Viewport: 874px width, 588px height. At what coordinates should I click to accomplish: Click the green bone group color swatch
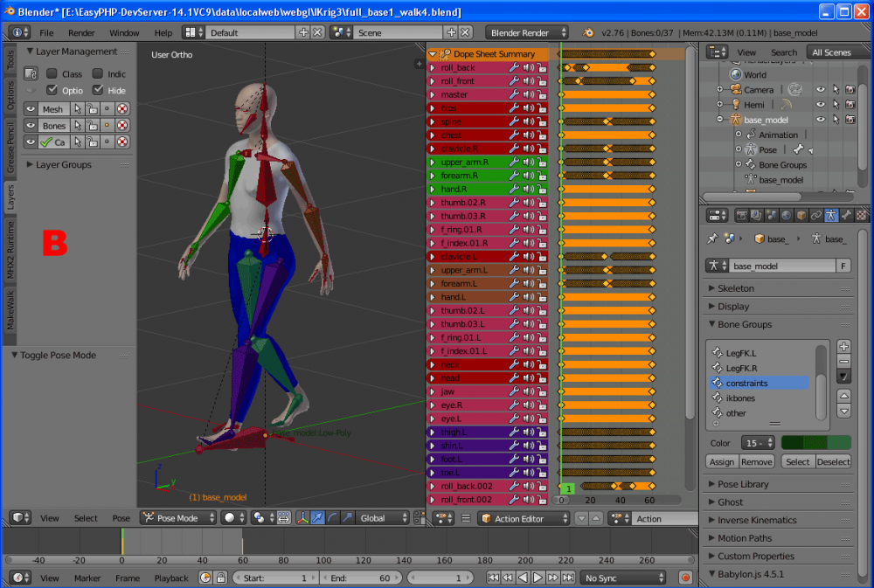point(815,443)
